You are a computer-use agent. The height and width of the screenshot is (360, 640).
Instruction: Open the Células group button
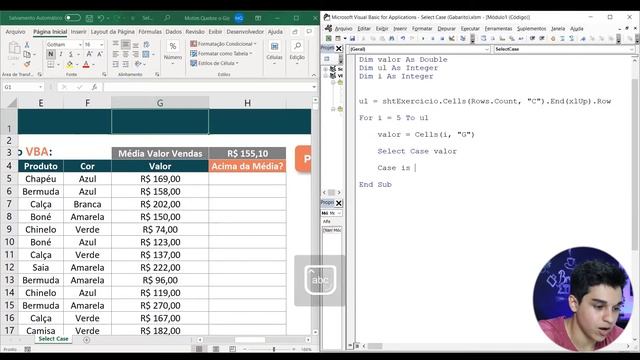pyautogui.click(x=274, y=51)
